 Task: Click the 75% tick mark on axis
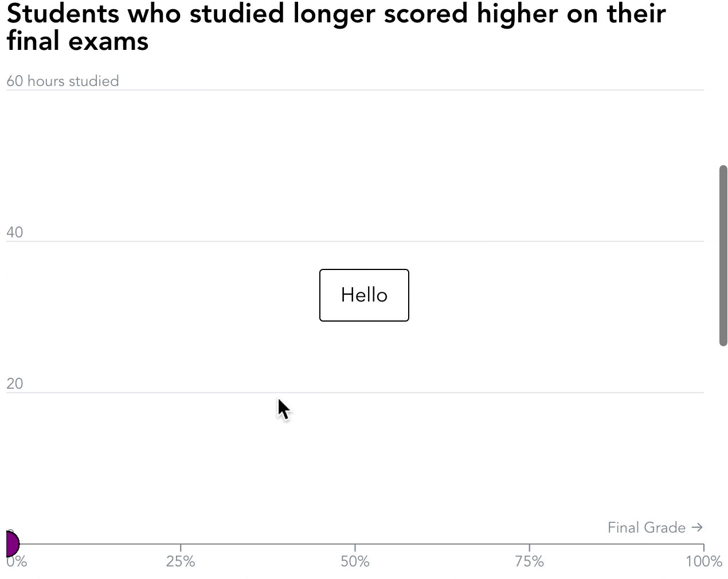coord(529,547)
